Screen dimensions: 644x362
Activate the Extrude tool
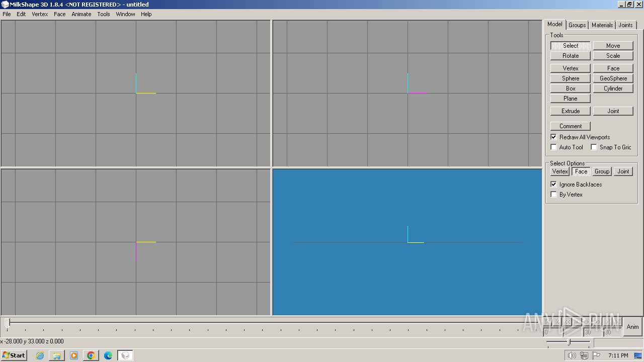(x=571, y=111)
